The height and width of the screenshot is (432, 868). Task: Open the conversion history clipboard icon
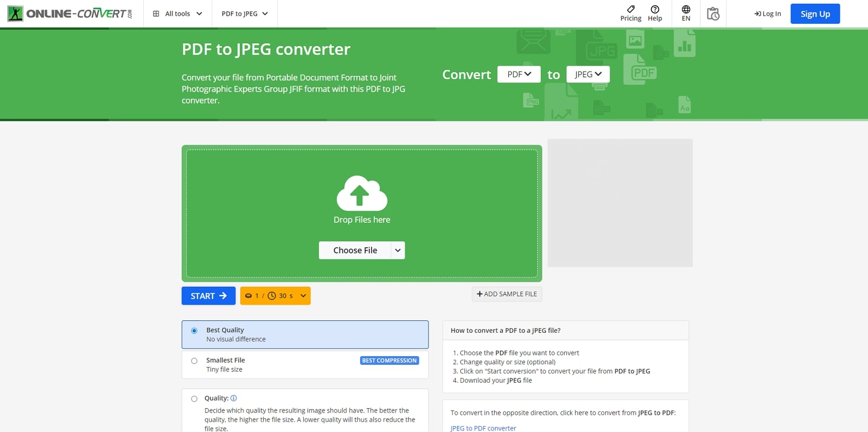coord(713,14)
